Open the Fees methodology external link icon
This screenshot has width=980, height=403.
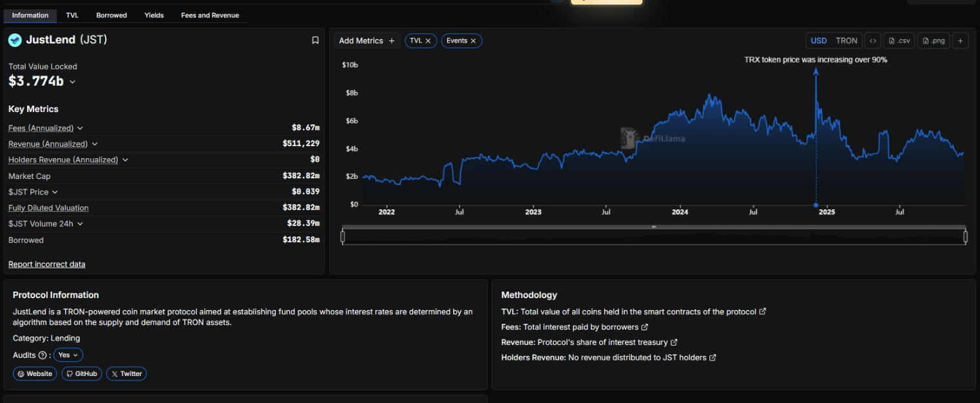point(645,327)
